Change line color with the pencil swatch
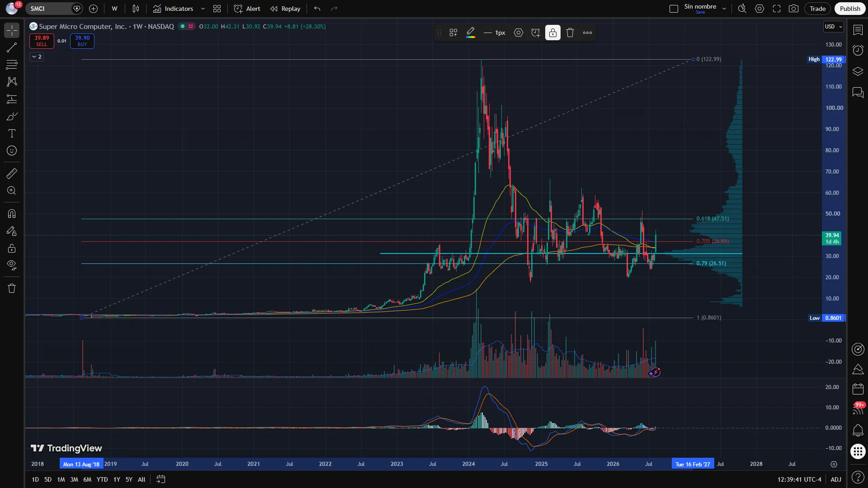The width and height of the screenshot is (868, 488). (471, 33)
